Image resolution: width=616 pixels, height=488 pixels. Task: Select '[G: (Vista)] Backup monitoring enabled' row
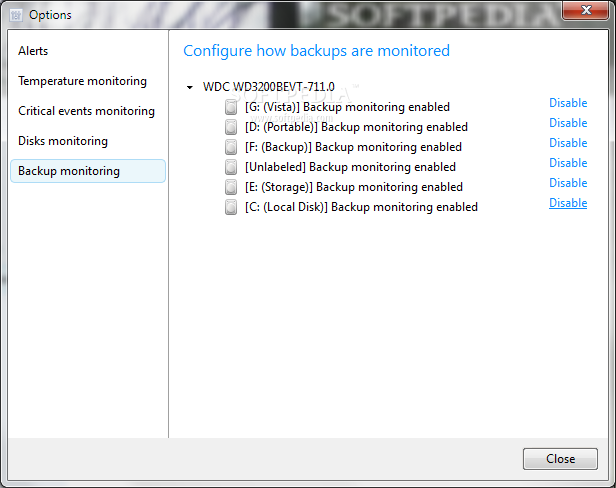tap(347, 107)
